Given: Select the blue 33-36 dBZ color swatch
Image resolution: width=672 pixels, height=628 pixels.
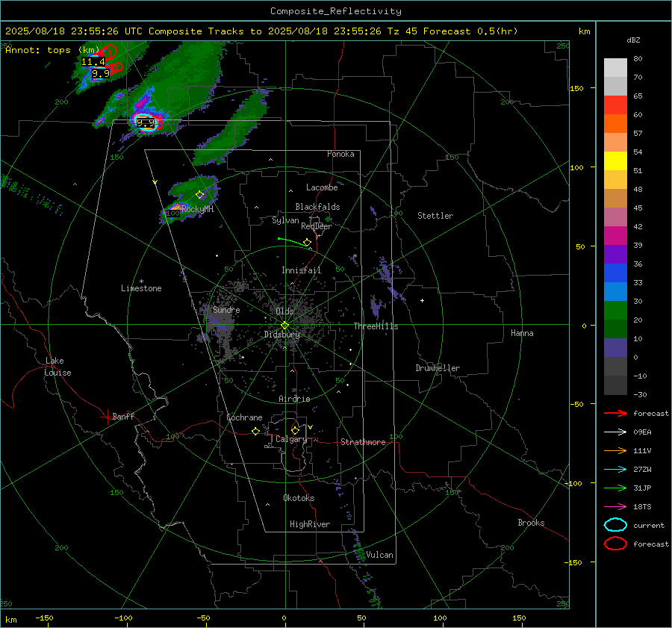Looking at the screenshot, I should pos(615,273).
